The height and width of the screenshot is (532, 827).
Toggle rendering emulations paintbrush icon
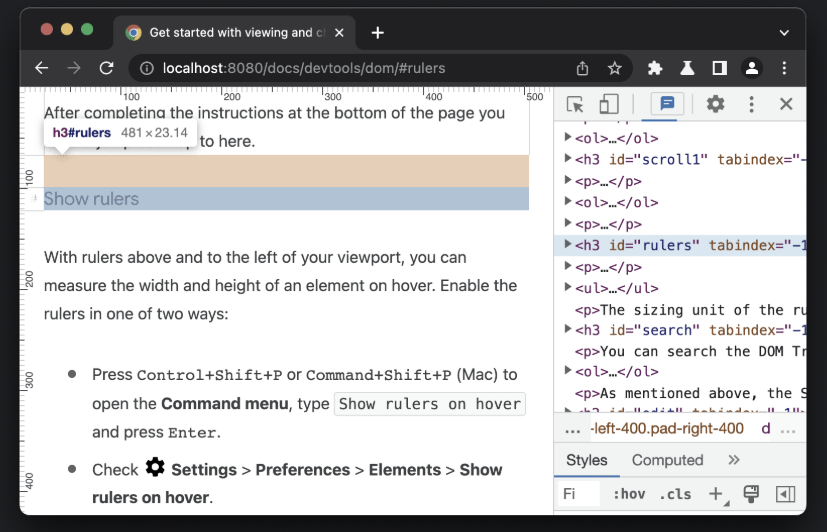coord(751,494)
